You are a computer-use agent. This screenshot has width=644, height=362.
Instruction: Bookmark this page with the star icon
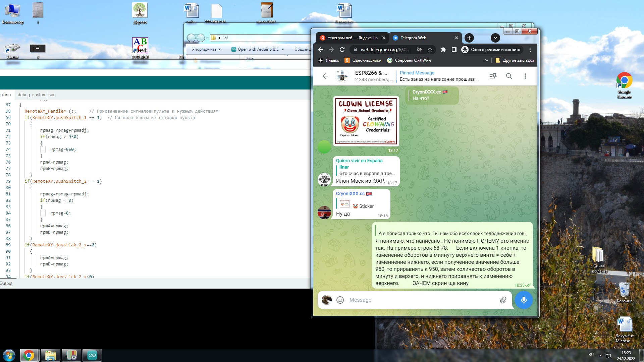pyautogui.click(x=430, y=50)
